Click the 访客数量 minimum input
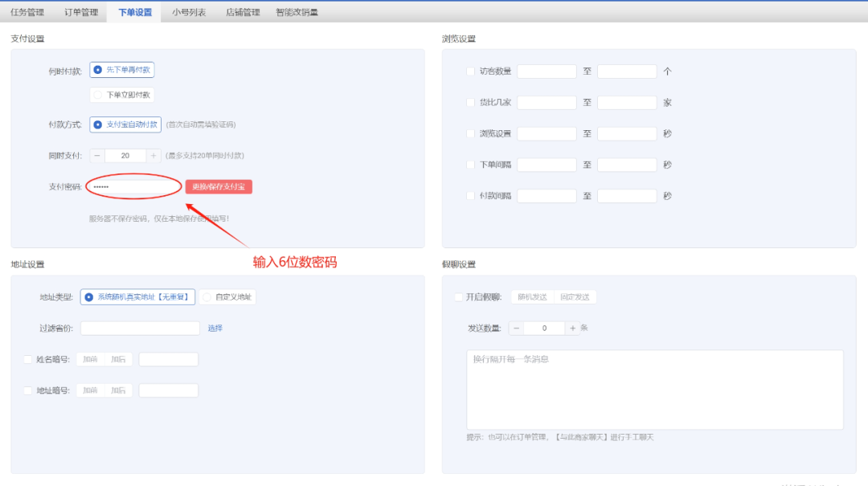Image resolution: width=868 pixels, height=486 pixels. tap(547, 71)
